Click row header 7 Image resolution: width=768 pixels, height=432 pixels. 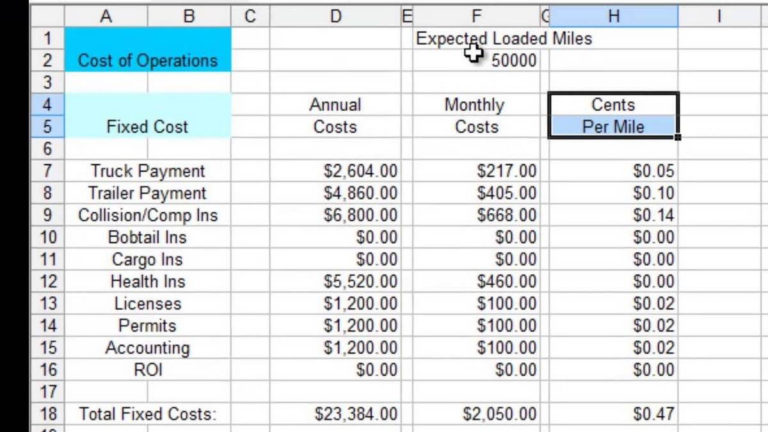coord(47,171)
